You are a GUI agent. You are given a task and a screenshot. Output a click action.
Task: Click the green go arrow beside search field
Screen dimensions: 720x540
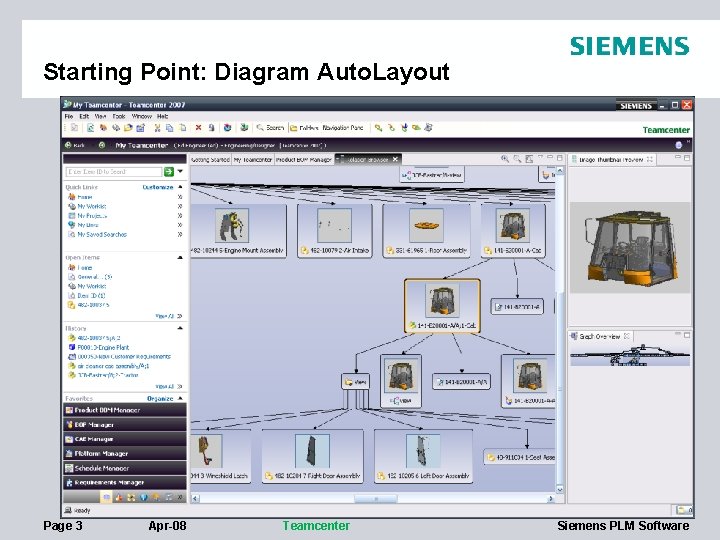coord(169,171)
